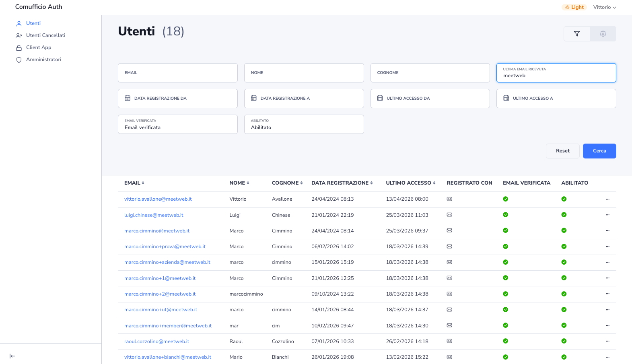Go to Utenti Cancellati in sidebar
Screen dimensions: 632x364
[x=45, y=35]
